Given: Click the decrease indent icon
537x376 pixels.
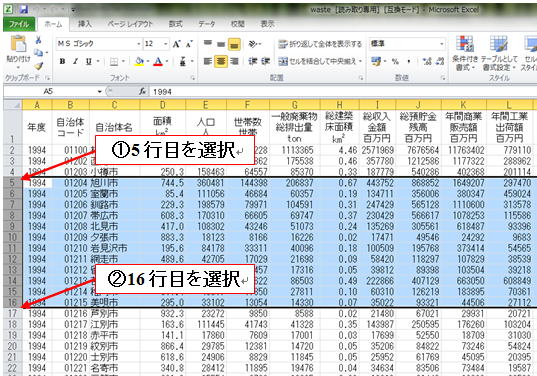Looking at the screenshot, I should (x=253, y=61).
